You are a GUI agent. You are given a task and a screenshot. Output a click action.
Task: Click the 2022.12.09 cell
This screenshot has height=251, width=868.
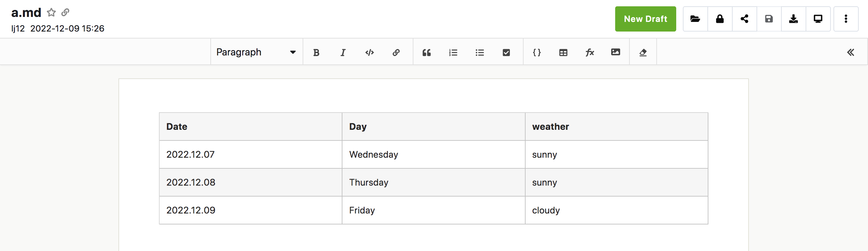[x=251, y=210]
